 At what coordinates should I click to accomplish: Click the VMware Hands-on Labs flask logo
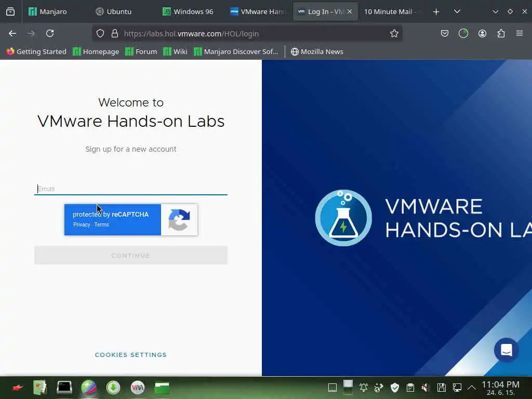(343, 218)
